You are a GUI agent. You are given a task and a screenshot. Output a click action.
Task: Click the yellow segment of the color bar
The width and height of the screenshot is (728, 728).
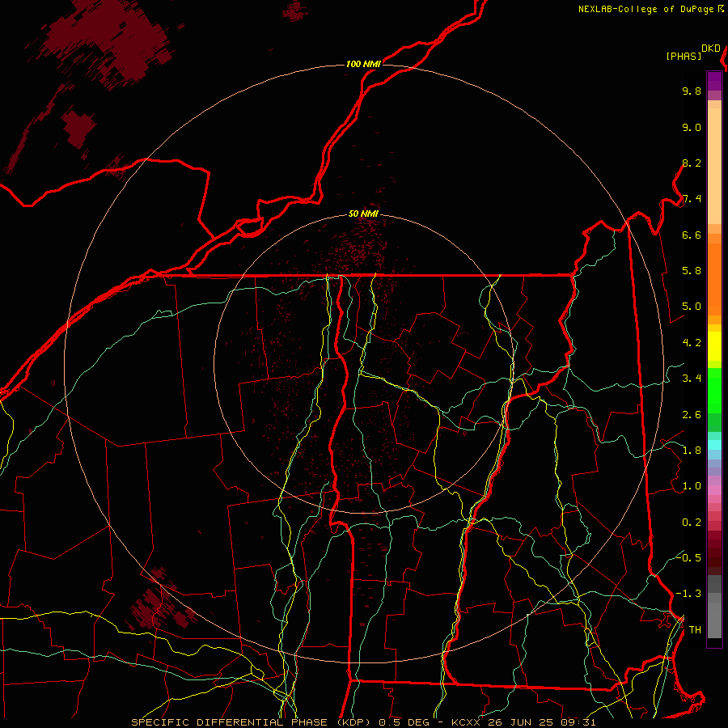point(714,346)
